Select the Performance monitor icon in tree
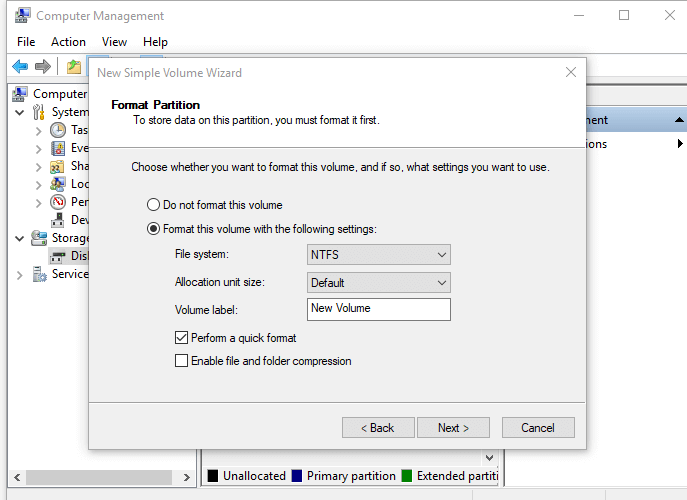This screenshot has height=500, width=687. (58, 202)
